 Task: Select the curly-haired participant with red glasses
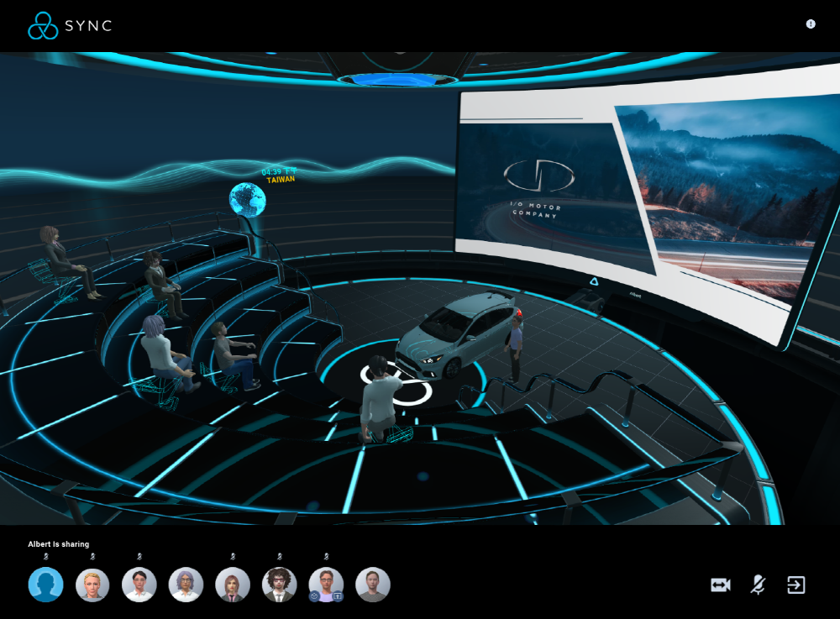pyautogui.click(x=279, y=585)
